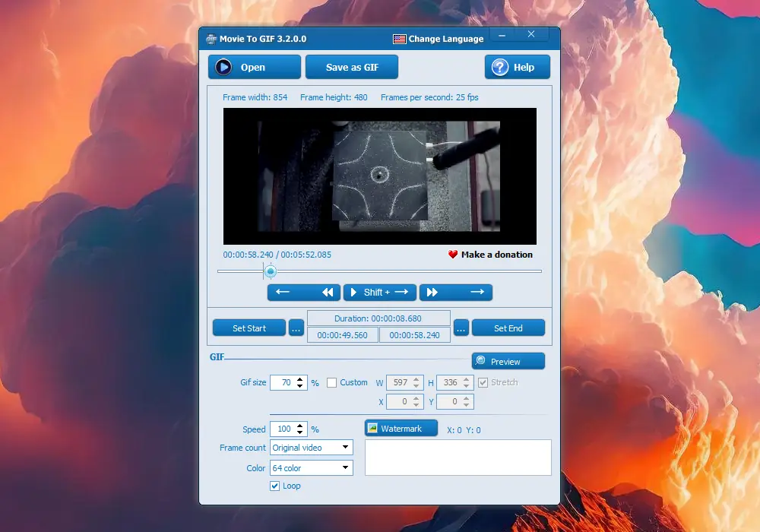Open the ellipsis button beside Set Start

[296, 328]
